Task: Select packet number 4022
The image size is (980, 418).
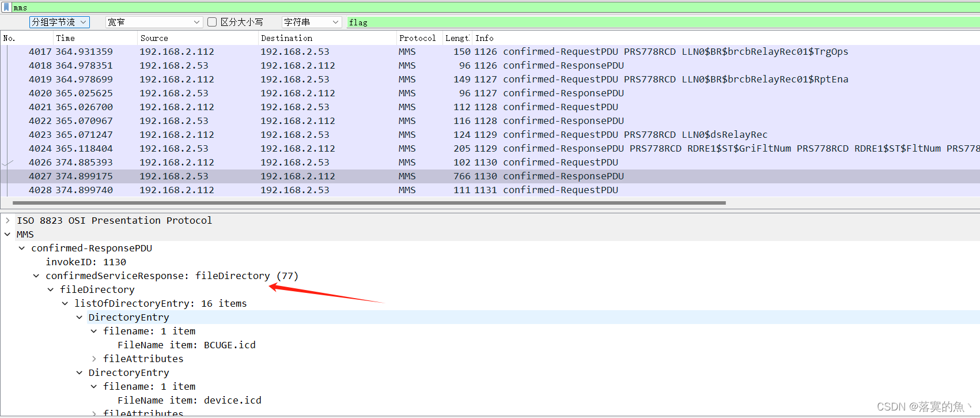Action: point(490,121)
